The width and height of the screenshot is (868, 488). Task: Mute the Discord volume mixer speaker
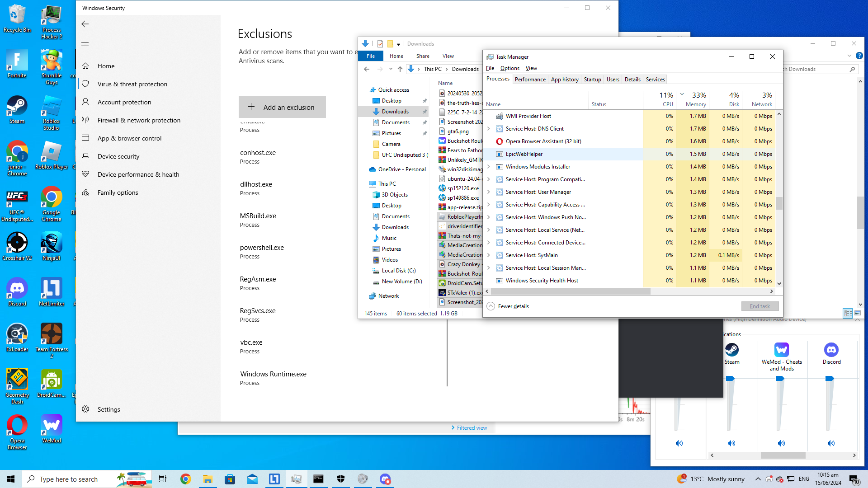pos(831,443)
